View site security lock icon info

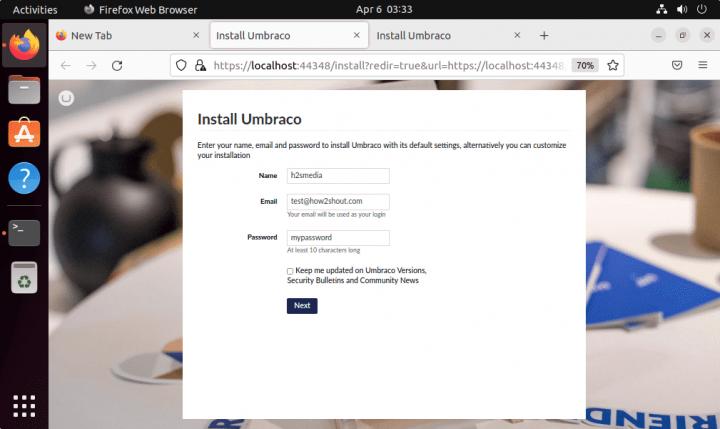(x=200, y=65)
